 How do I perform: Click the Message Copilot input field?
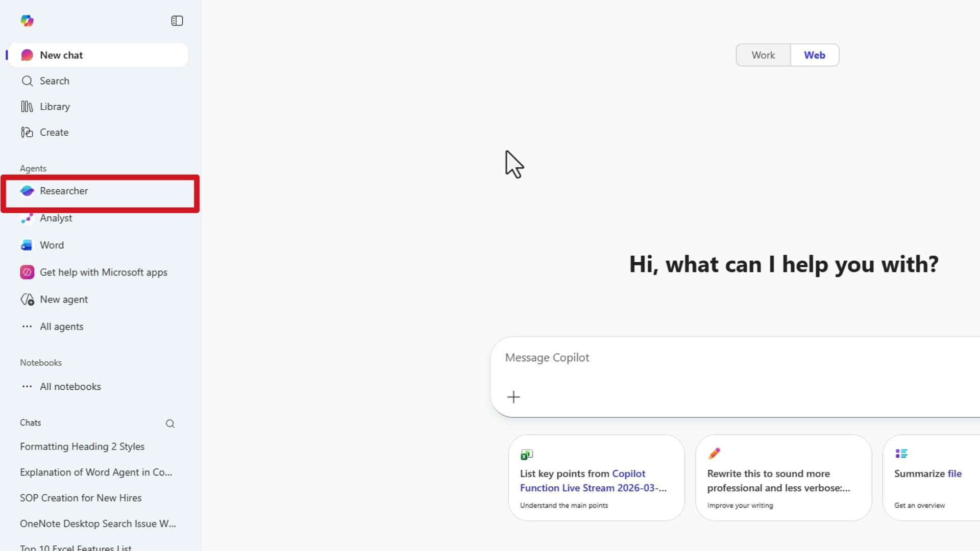click(664, 358)
